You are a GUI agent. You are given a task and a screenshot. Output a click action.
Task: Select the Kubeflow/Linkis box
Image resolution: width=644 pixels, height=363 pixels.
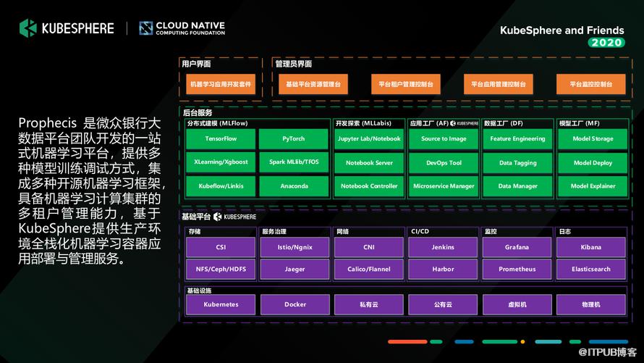coord(221,186)
